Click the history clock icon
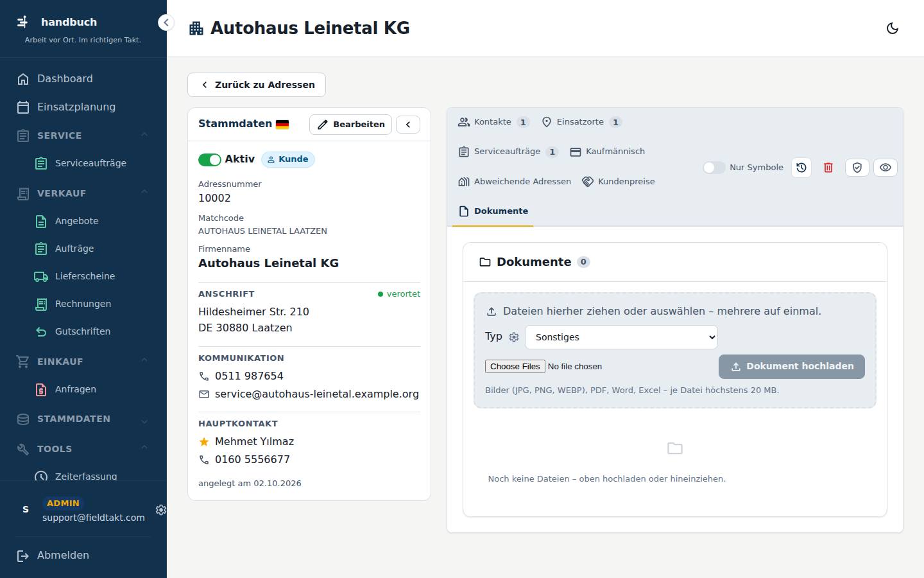The image size is (924, 578). pos(801,168)
